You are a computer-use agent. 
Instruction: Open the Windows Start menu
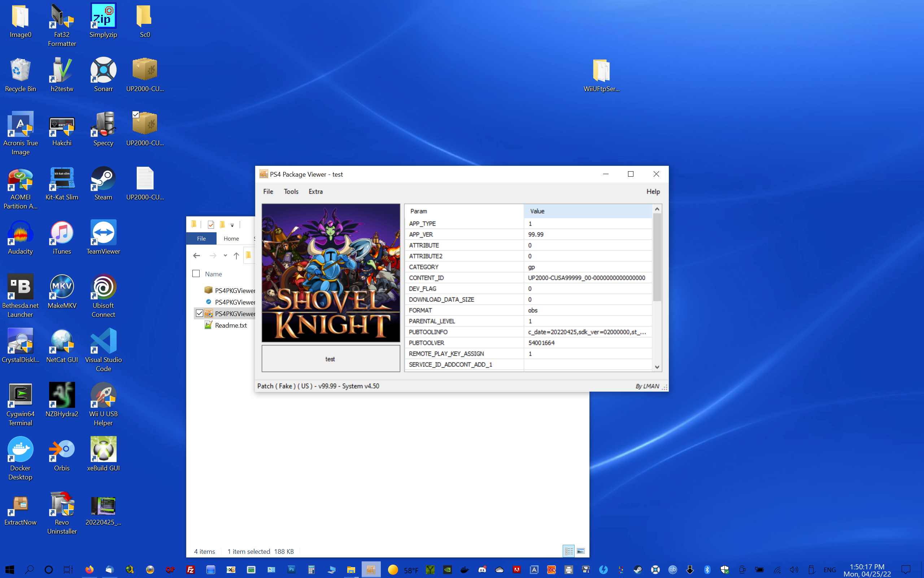[x=10, y=570]
